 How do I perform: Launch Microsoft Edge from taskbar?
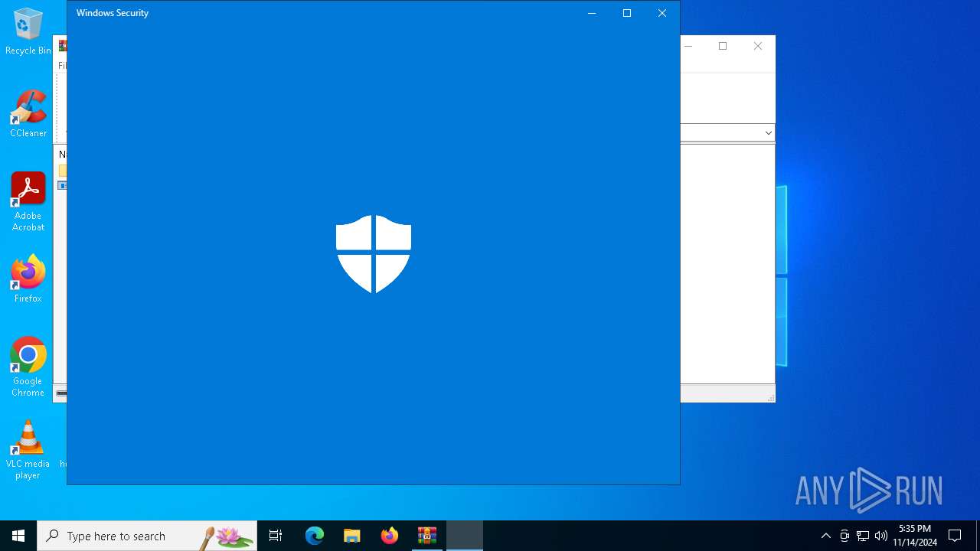[315, 536]
